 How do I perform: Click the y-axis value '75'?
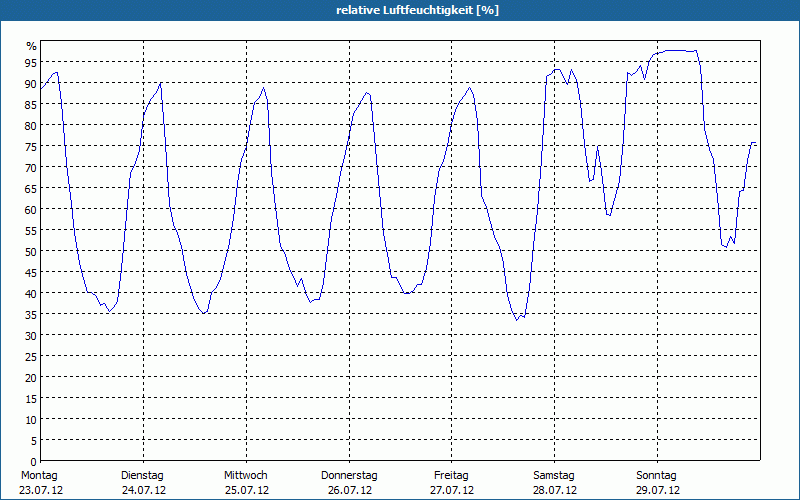coord(31,146)
